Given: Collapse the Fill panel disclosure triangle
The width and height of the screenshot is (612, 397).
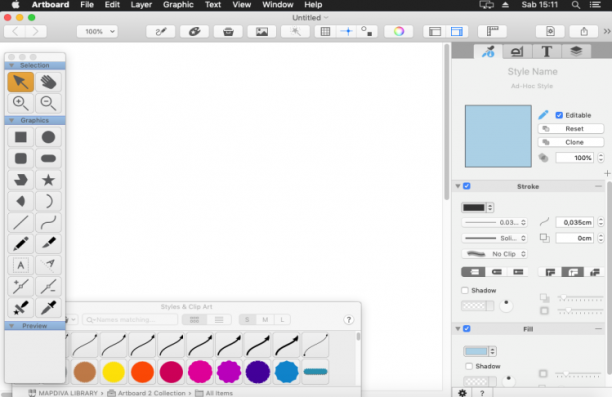Looking at the screenshot, I should tap(458, 329).
